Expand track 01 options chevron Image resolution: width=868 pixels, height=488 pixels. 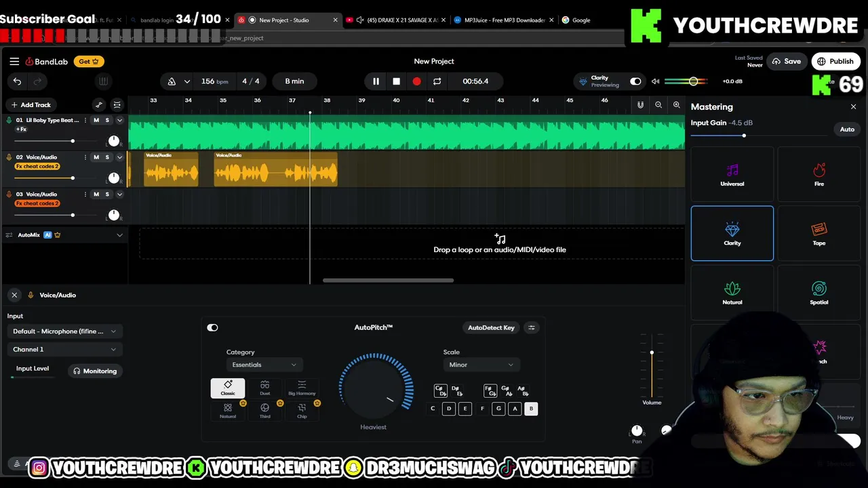[x=119, y=121]
